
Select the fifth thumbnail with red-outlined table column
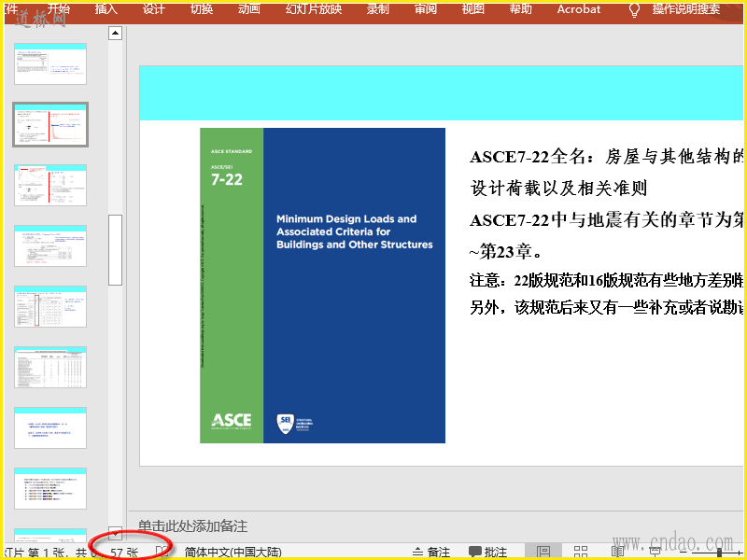tap(50, 306)
